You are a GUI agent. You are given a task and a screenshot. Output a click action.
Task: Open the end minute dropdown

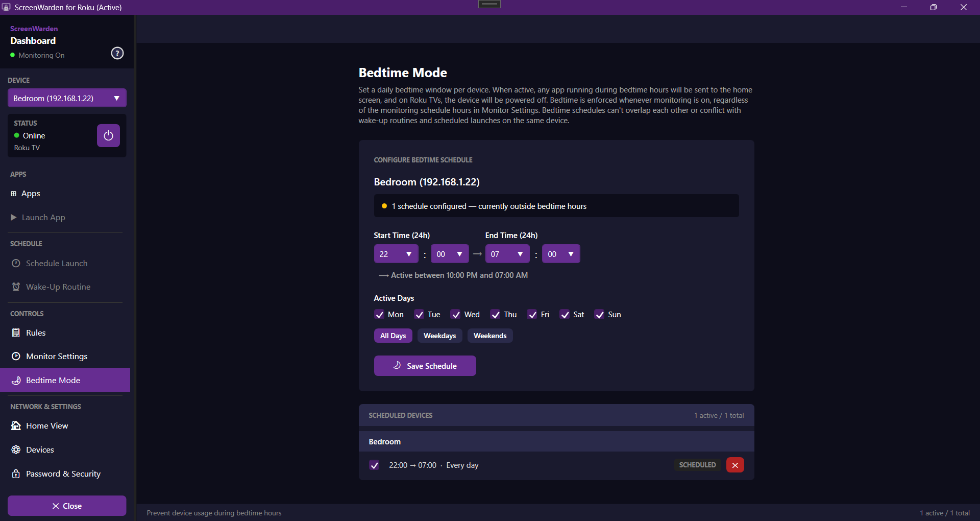pyautogui.click(x=561, y=254)
